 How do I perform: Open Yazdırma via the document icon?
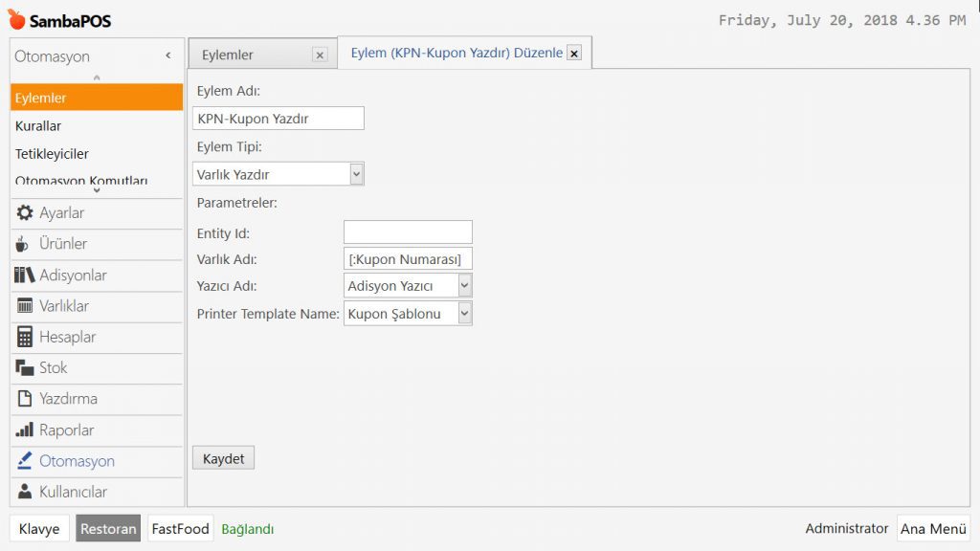tap(25, 399)
